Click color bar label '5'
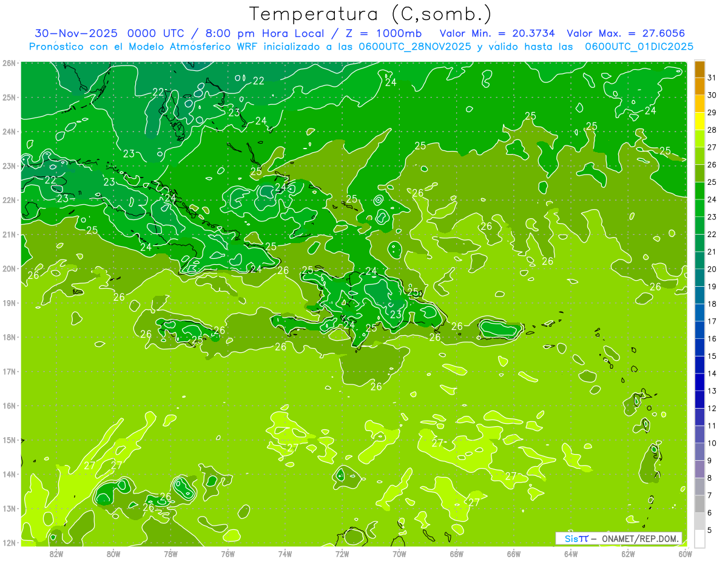The image size is (728, 562). click(710, 530)
